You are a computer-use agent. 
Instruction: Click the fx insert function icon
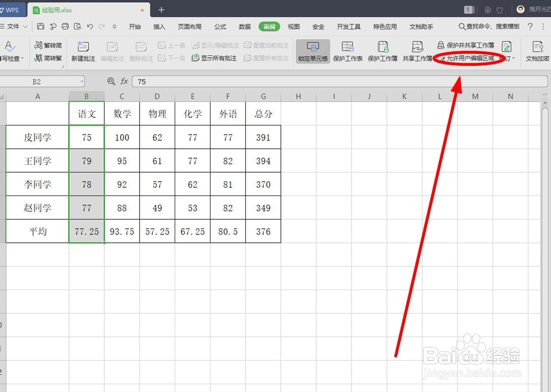(124, 81)
